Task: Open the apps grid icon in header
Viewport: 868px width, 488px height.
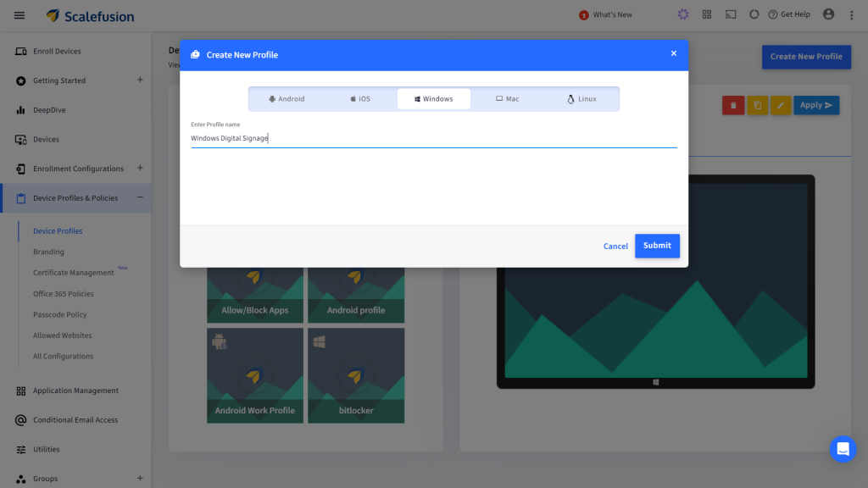Action: (707, 14)
